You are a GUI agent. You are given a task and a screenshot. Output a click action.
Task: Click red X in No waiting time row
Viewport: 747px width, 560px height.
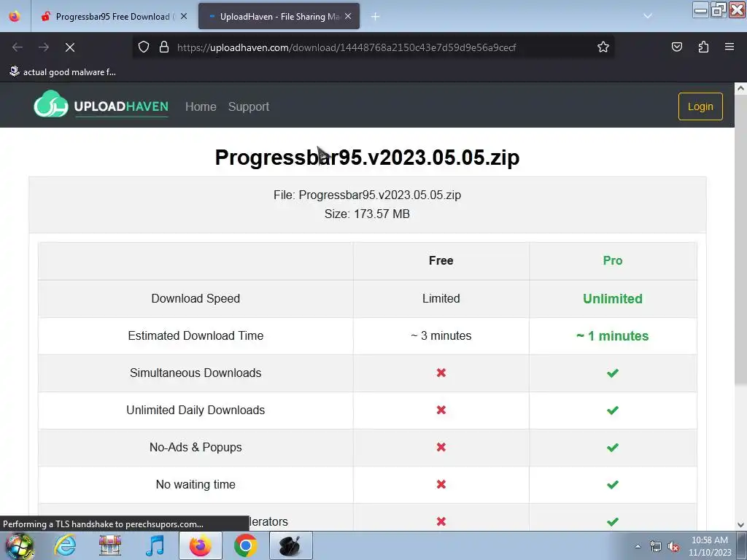click(x=441, y=484)
